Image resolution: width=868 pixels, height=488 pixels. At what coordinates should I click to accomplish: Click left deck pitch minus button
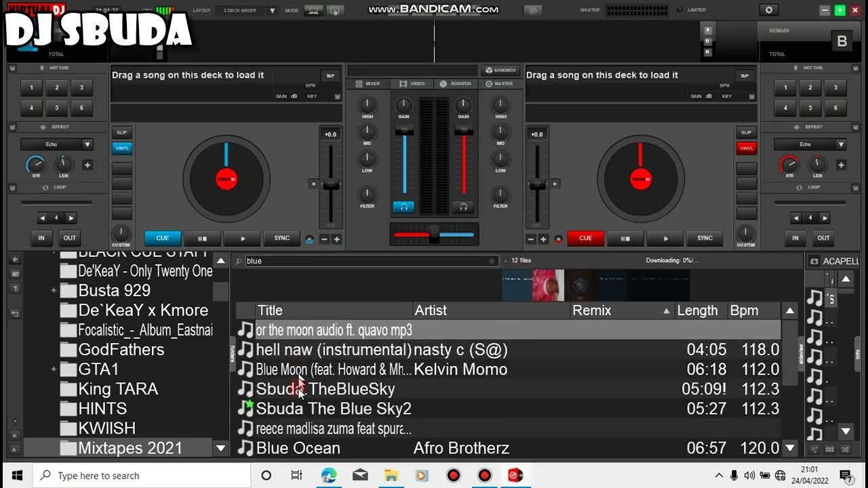tap(324, 239)
